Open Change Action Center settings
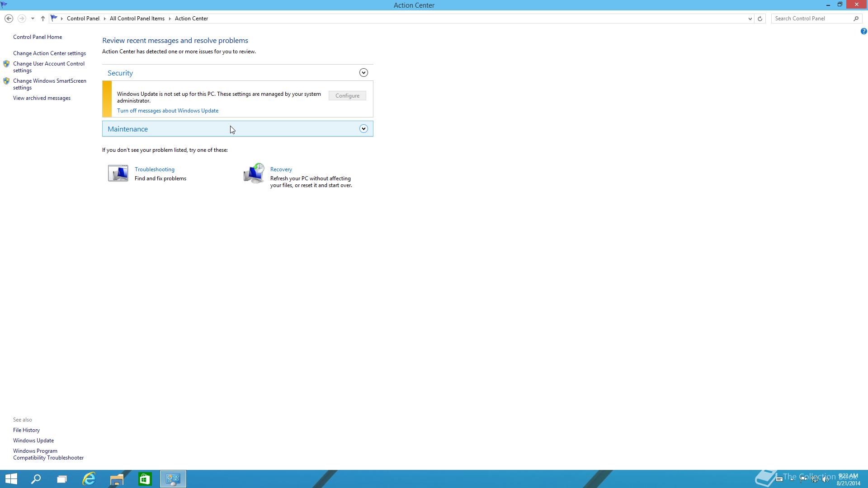Image resolution: width=868 pixels, height=488 pixels. (x=49, y=53)
